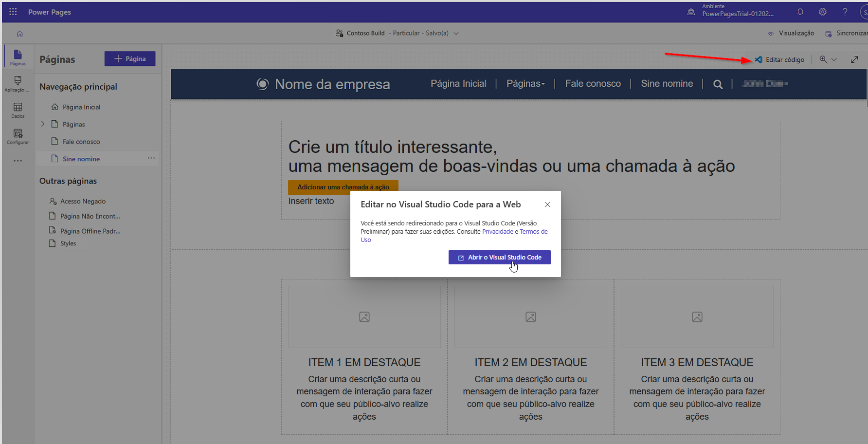Open the Configurar workspace in the sidebar
The width and height of the screenshot is (868, 444).
point(18,137)
